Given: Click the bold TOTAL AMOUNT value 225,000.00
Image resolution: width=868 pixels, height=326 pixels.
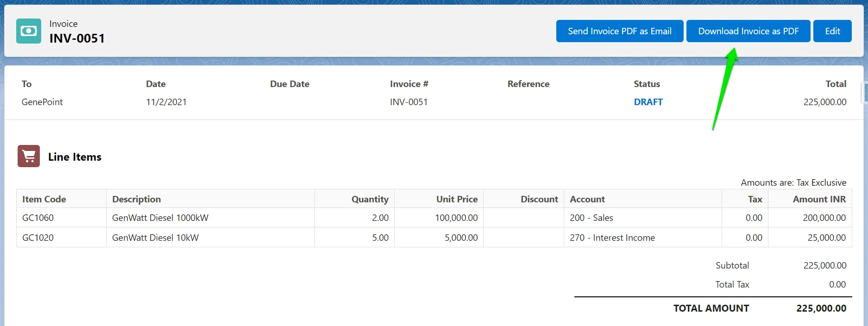Looking at the screenshot, I should [821, 308].
